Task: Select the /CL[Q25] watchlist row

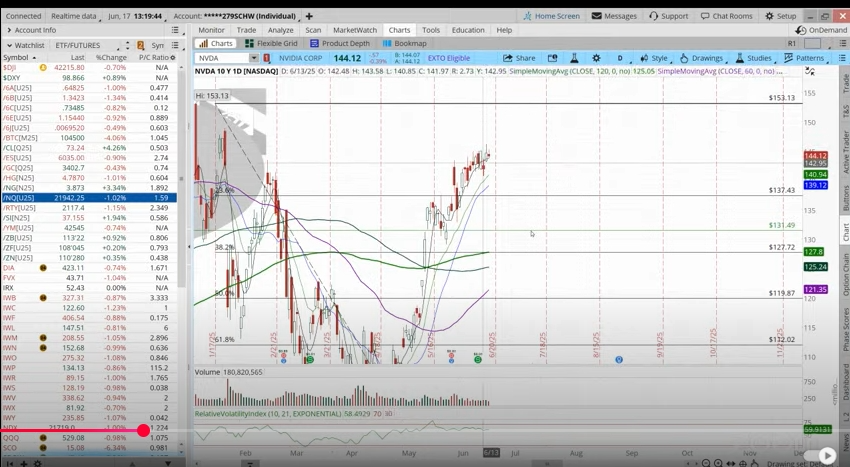Action: point(89,148)
